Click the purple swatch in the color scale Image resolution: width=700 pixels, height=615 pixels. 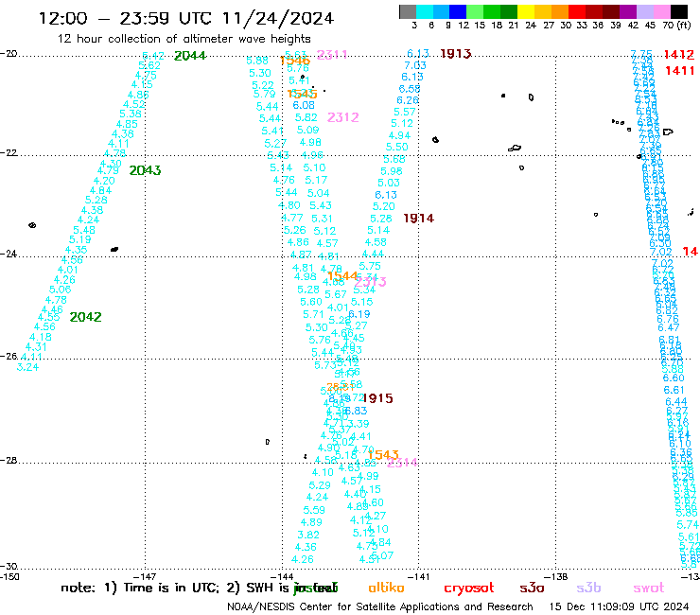[x=628, y=11]
